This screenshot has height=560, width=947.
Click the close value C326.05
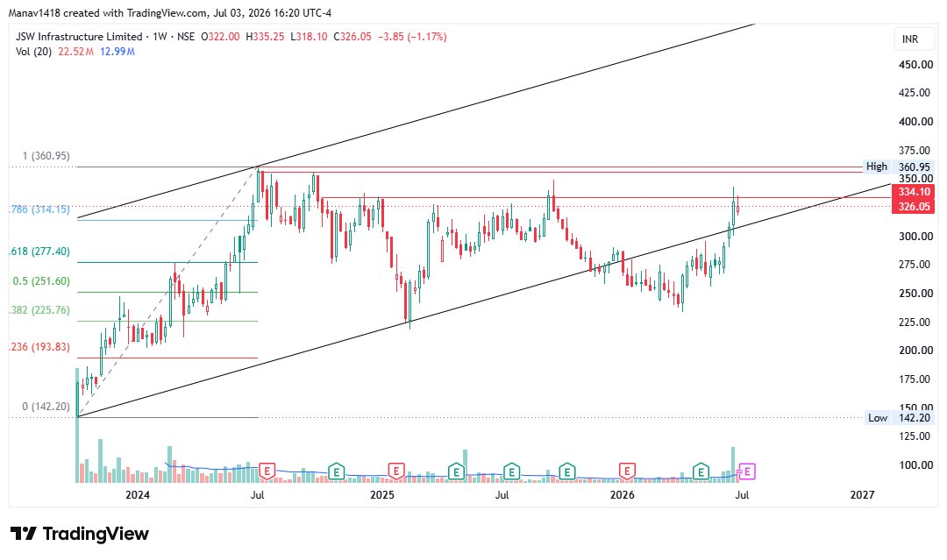tap(352, 37)
